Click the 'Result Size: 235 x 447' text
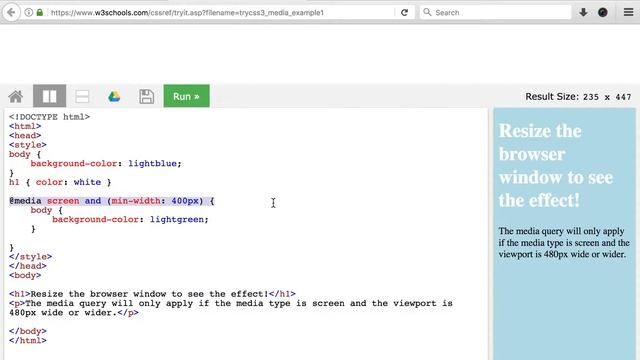 pos(578,97)
